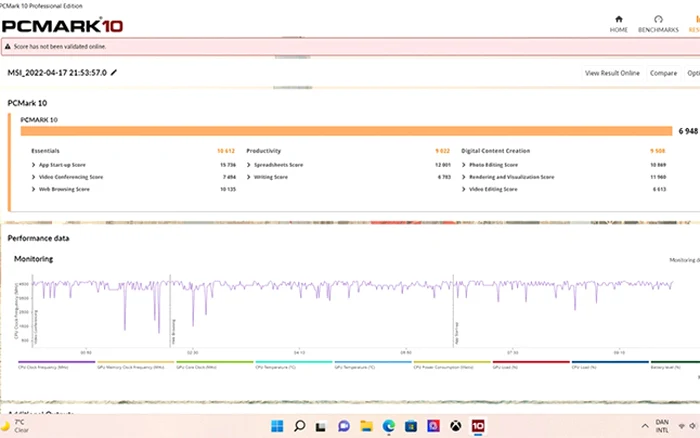Click the warning triangle icon in banner
This screenshot has height=438, width=700.
click(x=8, y=46)
